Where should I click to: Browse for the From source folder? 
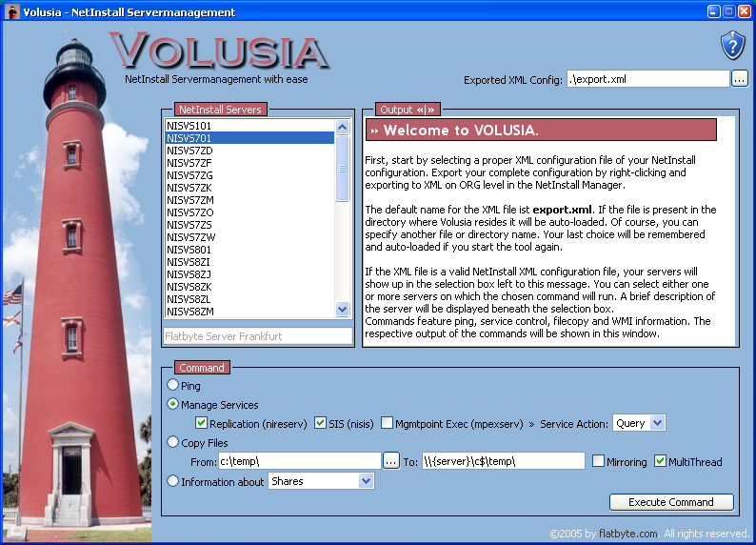pyautogui.click(x=391, y=461)
